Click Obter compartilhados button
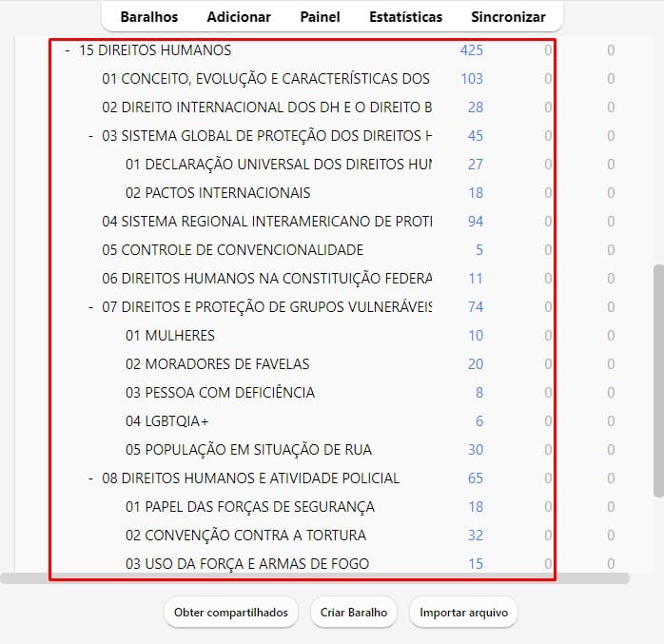This screenshot has width=664, height=644. point(231,613)
